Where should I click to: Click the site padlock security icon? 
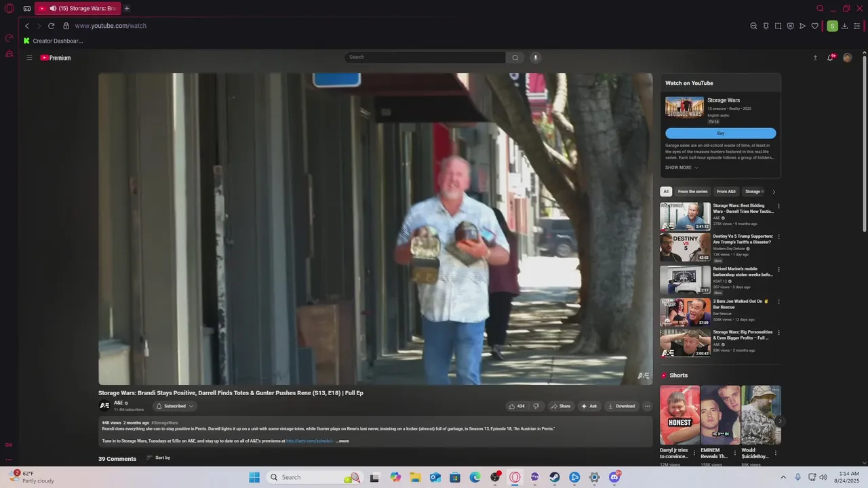[66, 26]
